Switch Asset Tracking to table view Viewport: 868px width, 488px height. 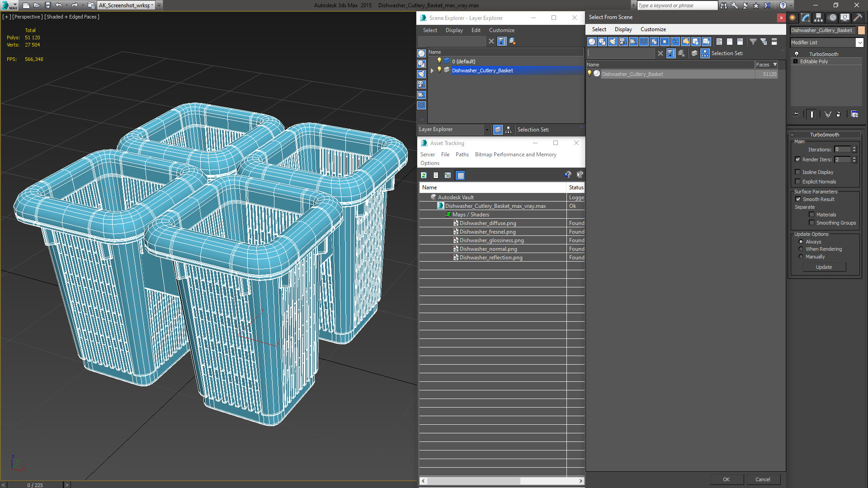[461, 175]
